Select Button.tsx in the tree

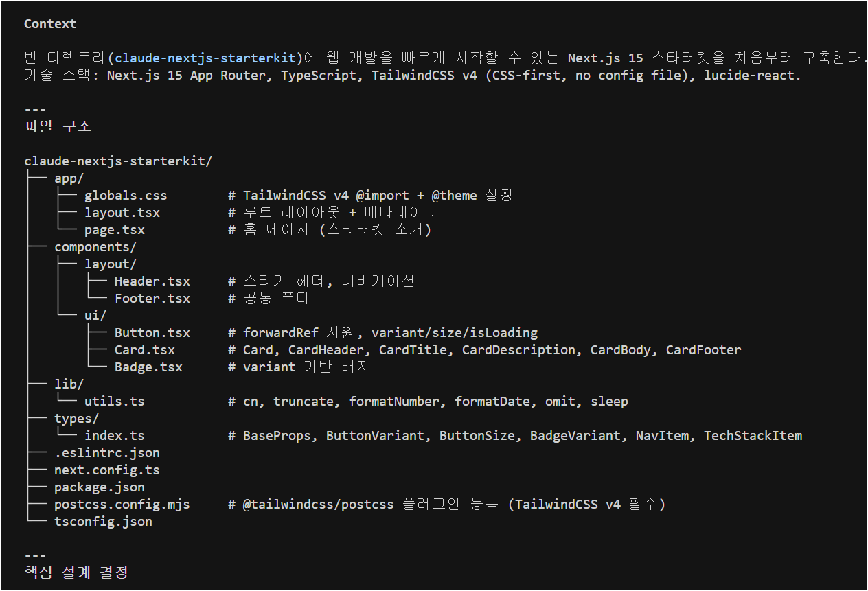tap(152, 333)
